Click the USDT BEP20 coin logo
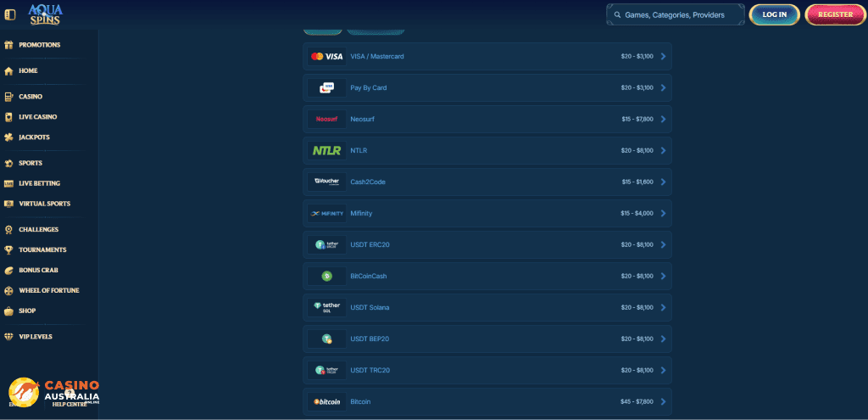 tap(327, 339)
